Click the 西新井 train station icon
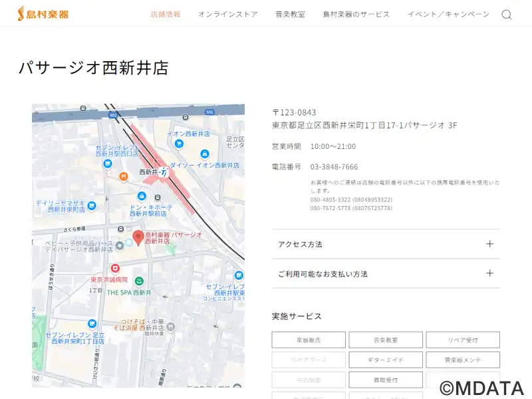The image size is (532, 399). point(164,172)
